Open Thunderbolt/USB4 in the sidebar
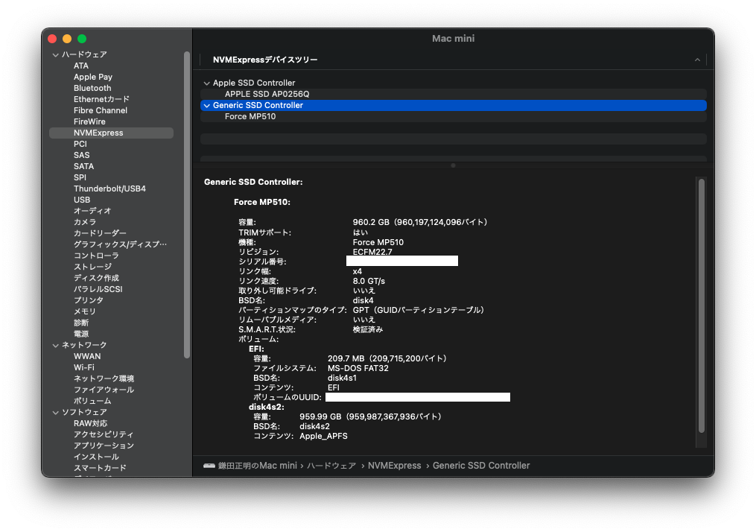The image size is (756, 532). click(x=109, y=189)
